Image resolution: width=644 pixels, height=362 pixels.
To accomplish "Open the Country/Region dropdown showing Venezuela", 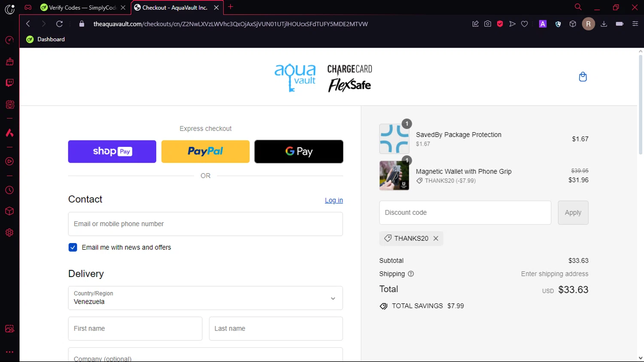I will 205,298.
